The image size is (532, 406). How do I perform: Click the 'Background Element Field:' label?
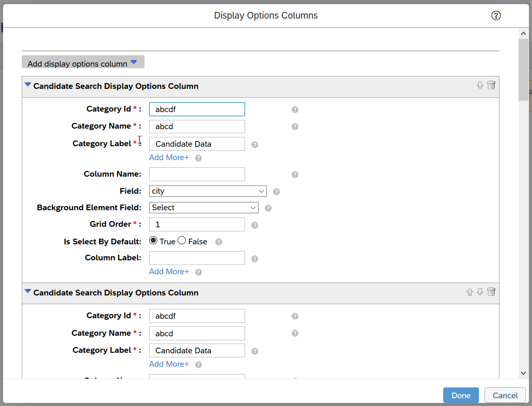click(x=89, y=208)
